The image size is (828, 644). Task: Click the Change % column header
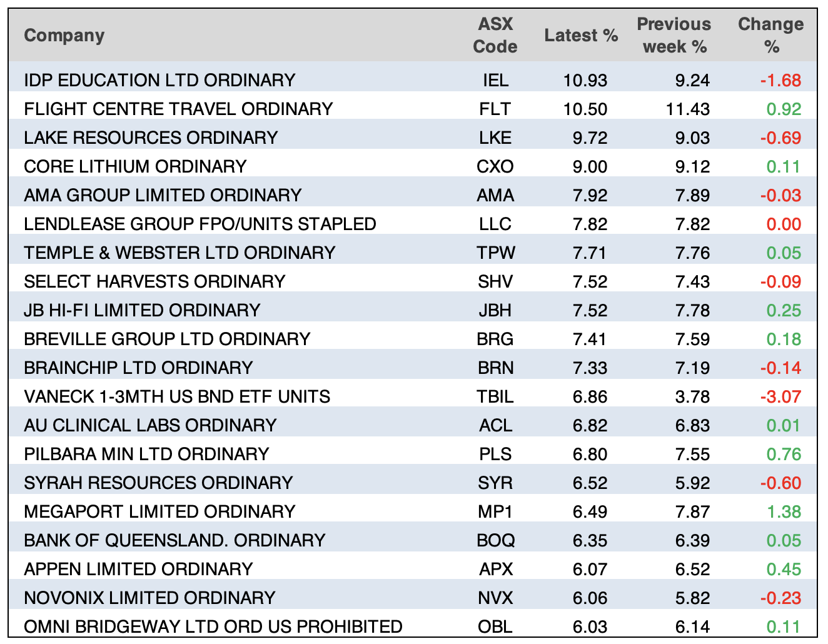pyautogui.click(x=770, y=36)
